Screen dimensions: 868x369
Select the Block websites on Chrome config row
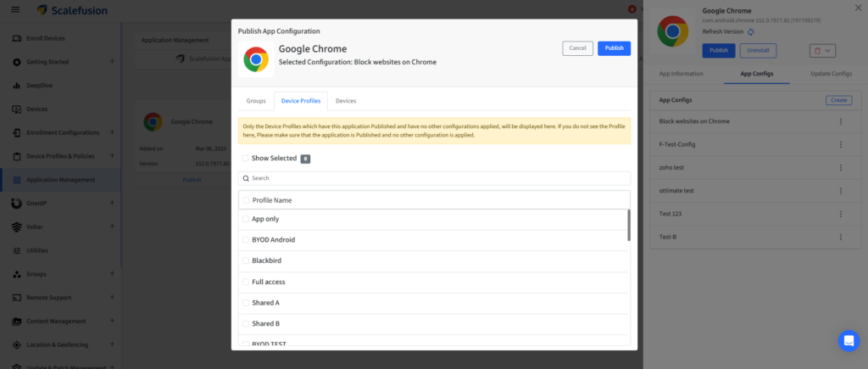tap(755, 121)
